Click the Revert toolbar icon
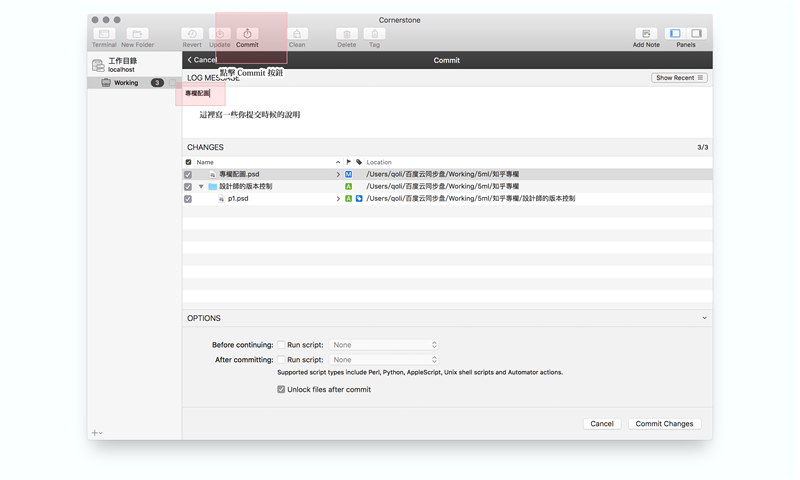The height and width of the screenshot is (480, 800). (192, 34)
